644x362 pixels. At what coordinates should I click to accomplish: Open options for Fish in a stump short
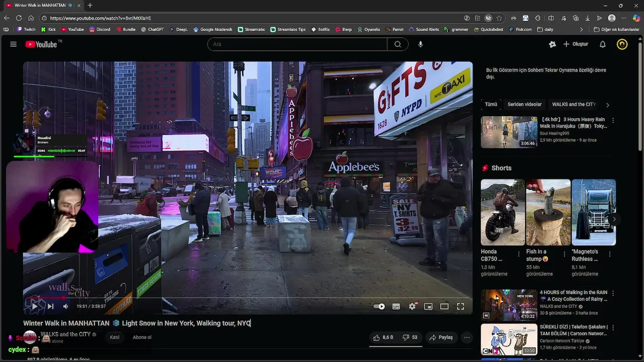click(564, 254)
